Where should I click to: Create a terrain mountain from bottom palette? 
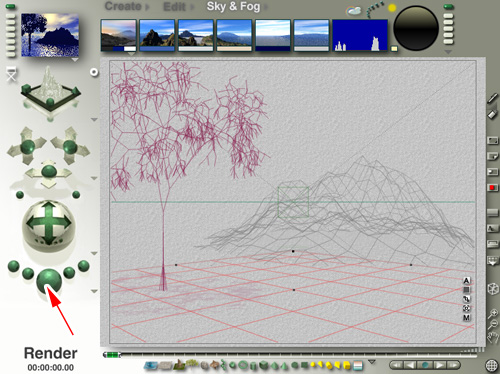pyautogui.click(x=179, y=365)
